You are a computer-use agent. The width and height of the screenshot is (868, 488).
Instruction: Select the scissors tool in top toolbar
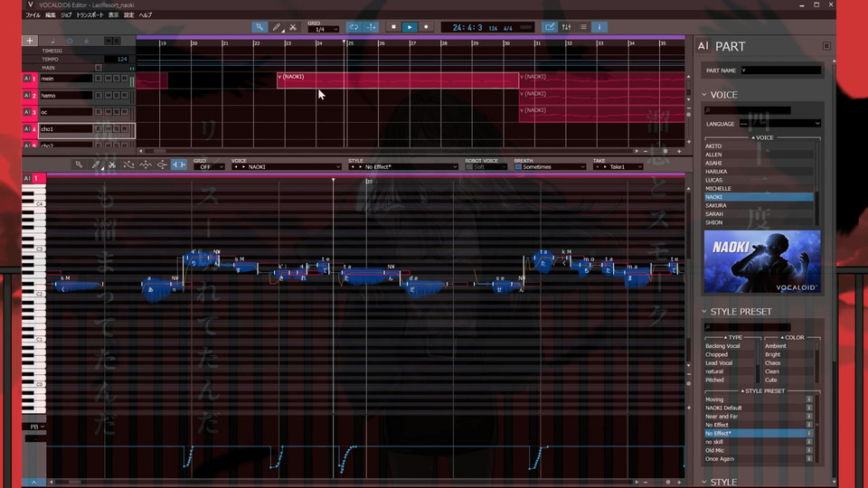(293, 27)
